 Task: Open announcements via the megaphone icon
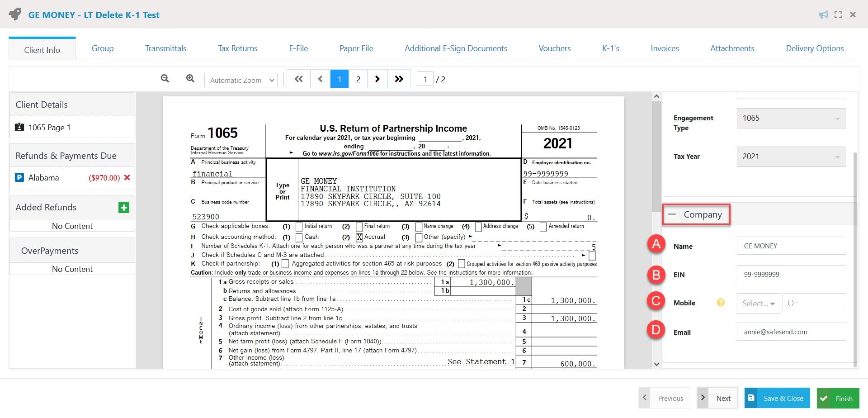[x=822, y=14]
